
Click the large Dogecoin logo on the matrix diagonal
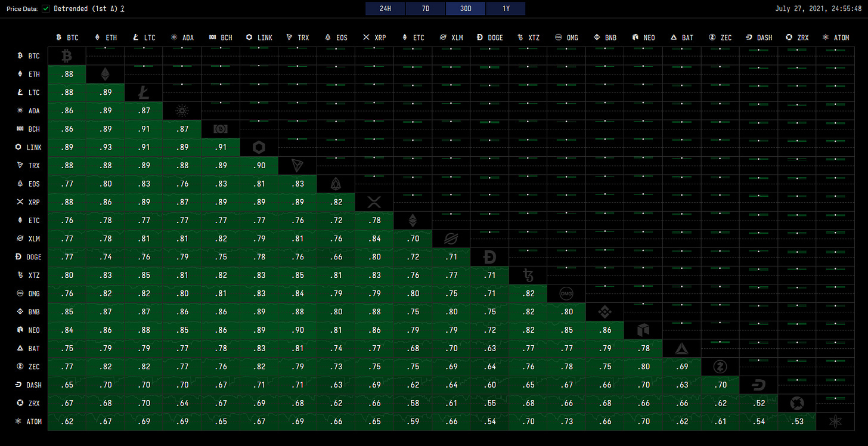click(489, 257)
